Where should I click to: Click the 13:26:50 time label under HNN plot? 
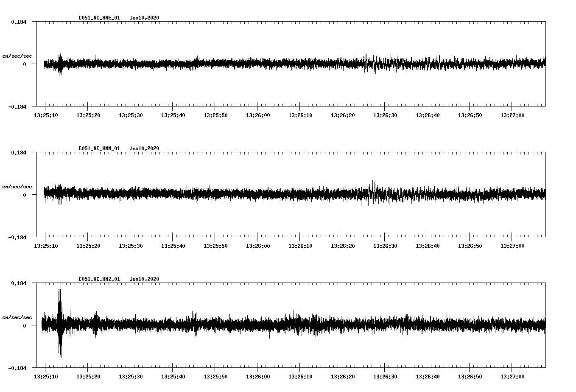pyautogui.click(x=470, y=246)
